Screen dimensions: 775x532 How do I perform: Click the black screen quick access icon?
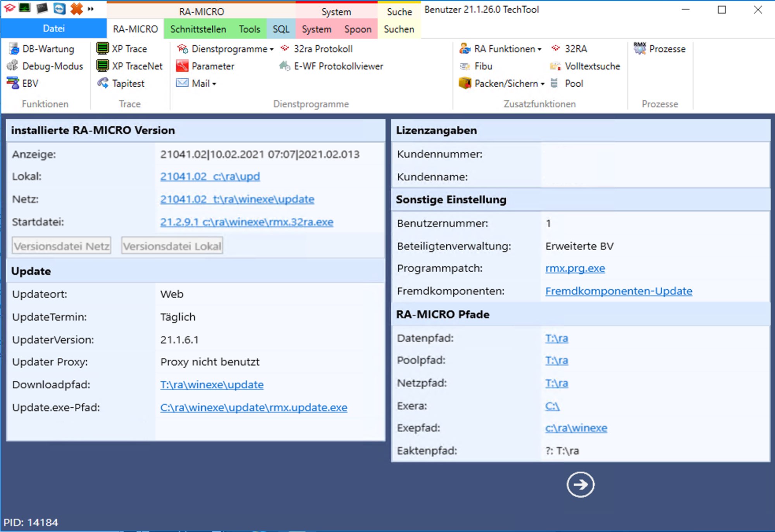click(x=42, y=8)
